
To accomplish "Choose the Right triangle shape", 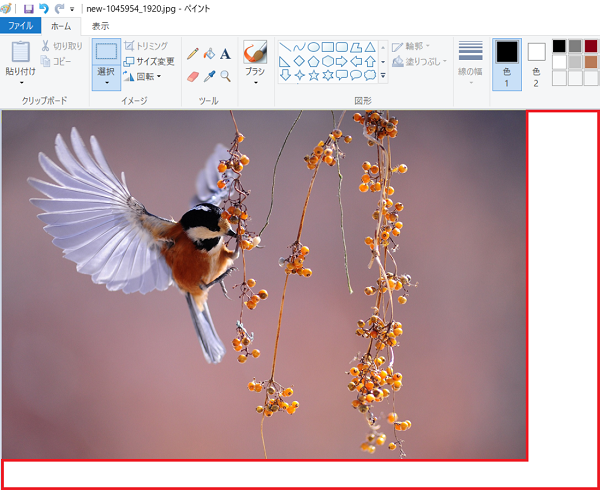I will (x=285, y=61).
